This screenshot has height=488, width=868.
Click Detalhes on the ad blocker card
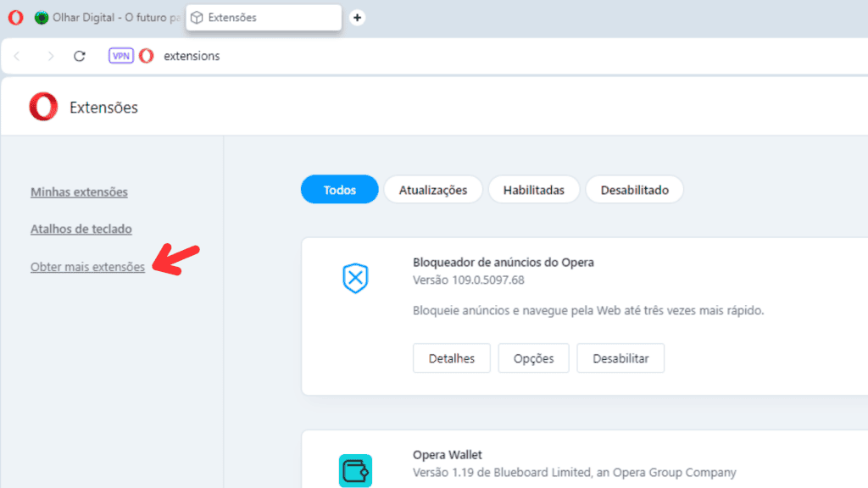click(x=451, y=358)
